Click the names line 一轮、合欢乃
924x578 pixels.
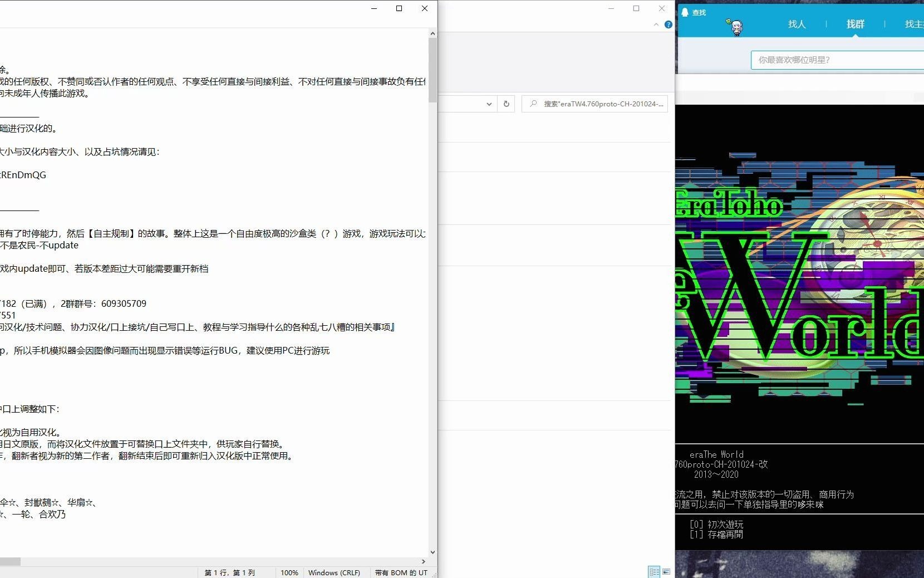click(33, 514)
